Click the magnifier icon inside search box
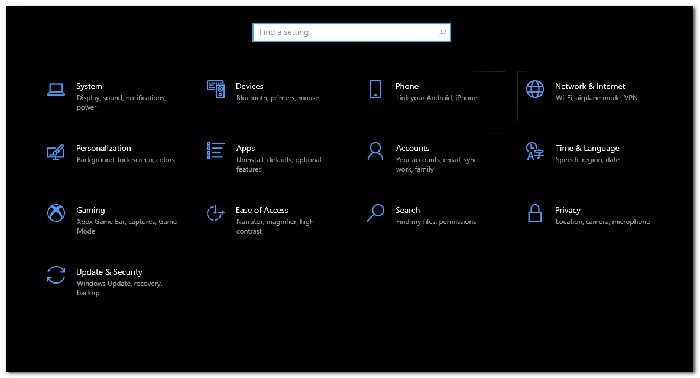 [442, 32]
